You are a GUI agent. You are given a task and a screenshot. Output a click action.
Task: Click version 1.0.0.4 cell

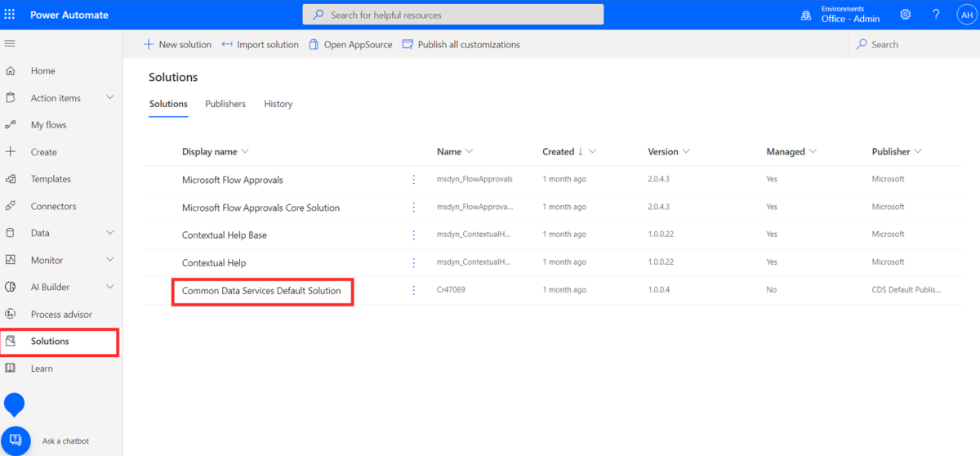coord(659,290)
